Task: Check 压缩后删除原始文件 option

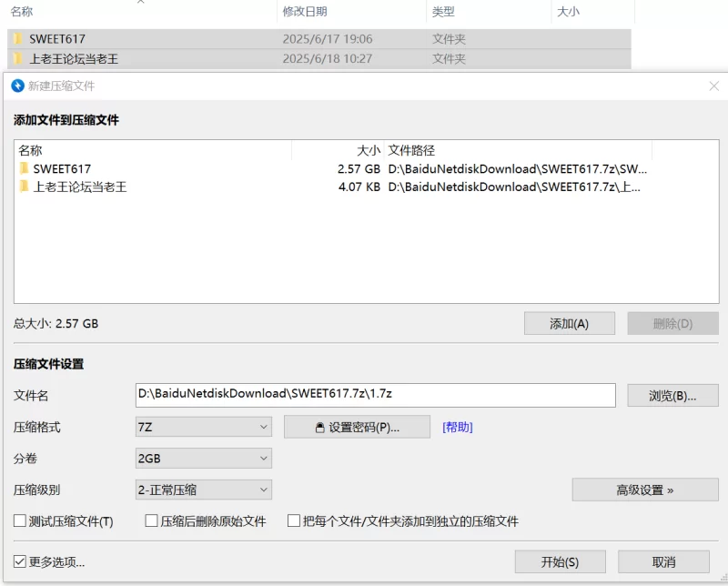Action: point(151,520)
